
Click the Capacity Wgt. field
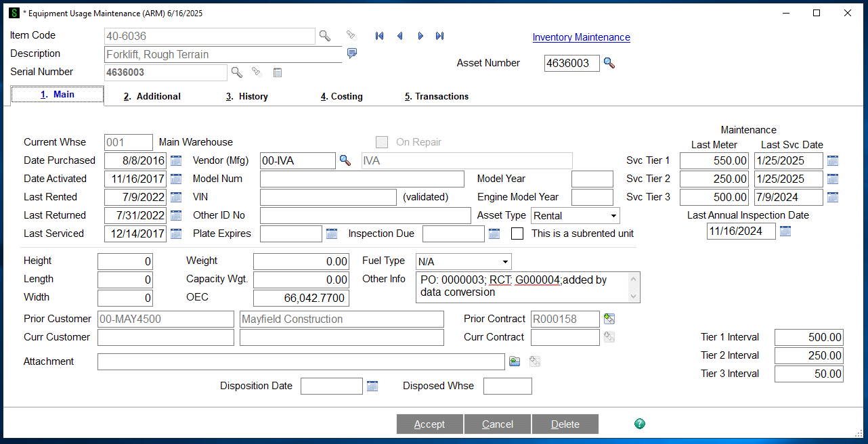[301, 280]
